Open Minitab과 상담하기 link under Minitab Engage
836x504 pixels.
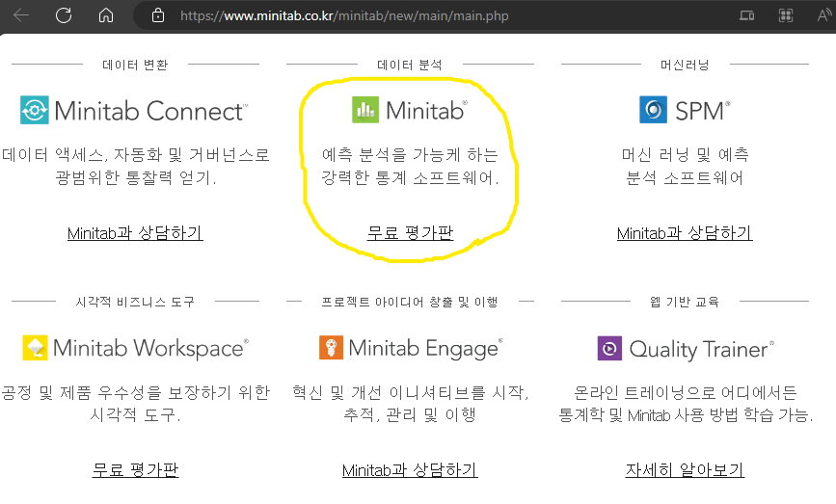(x=410, y=470)
